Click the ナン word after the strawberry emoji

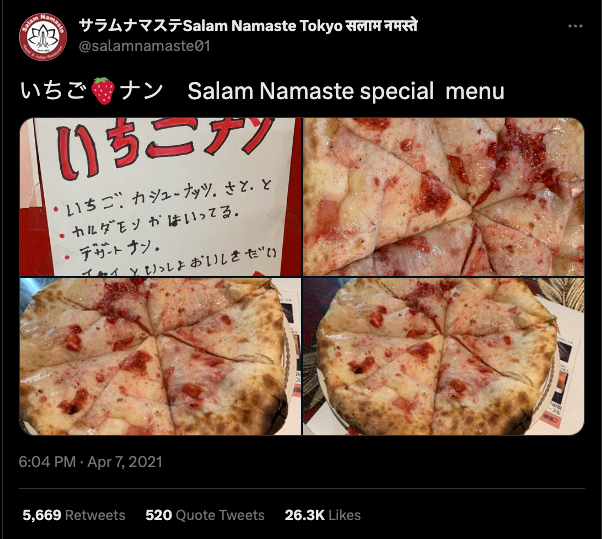click(141, 91)
